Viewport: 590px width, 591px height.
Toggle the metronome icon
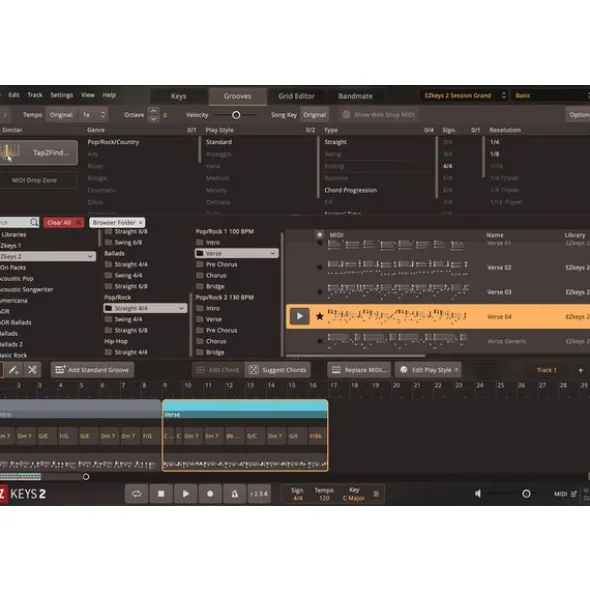point(234,493)
